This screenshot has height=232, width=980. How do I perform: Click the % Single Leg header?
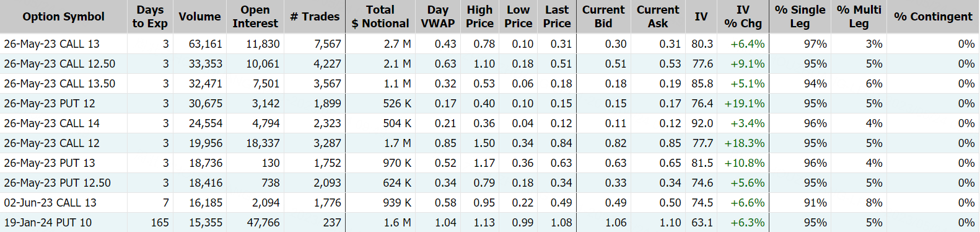tap(800, 17)
